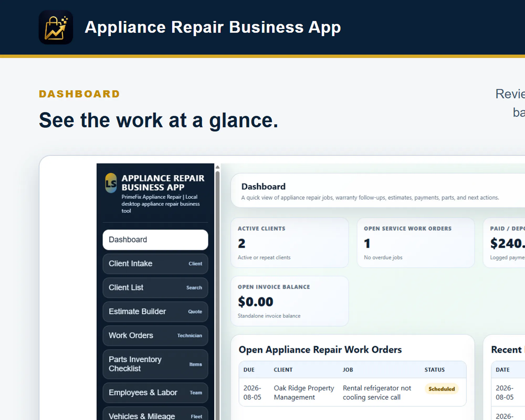This screenshot has height=420, width=525.
Task: Click the Dashboard heading in the main panel
Action: click(263, 187)
